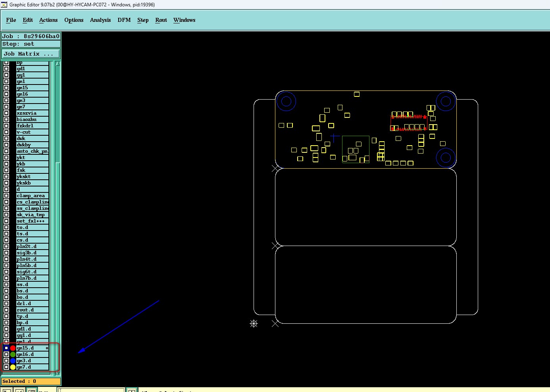The width and height of the screenshot is (550, 392).
Task: Select the fzkdrl layer row
Action: (32, 126)
